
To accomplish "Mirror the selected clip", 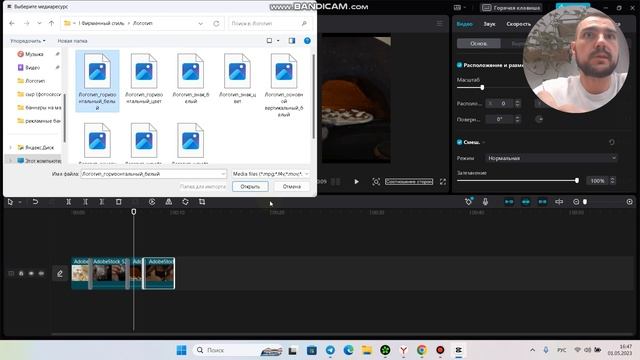I will [x=169, y=202].
